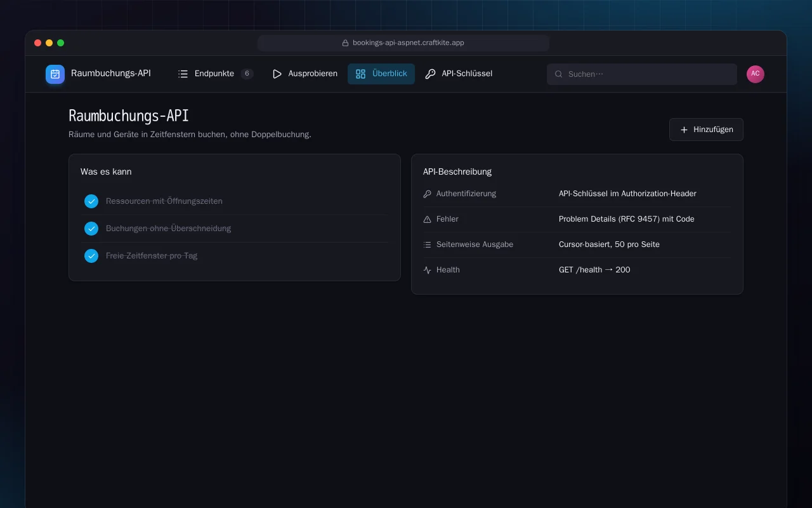Click the Raumbuchungs-API brand name in the header
The image size is (812, 508).
[x=111, y=74]
